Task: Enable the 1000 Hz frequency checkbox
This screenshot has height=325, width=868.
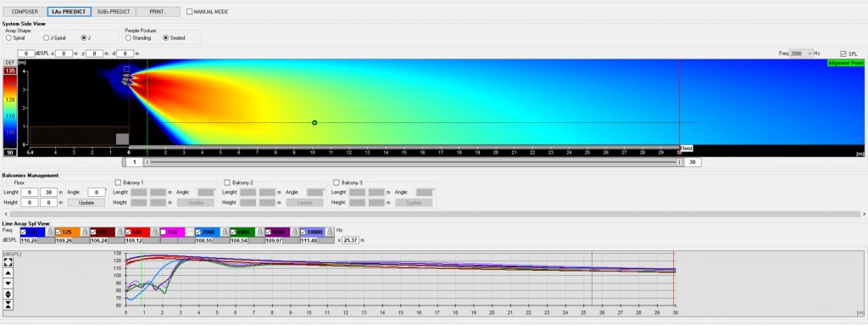Action: (x=164, y=232)
